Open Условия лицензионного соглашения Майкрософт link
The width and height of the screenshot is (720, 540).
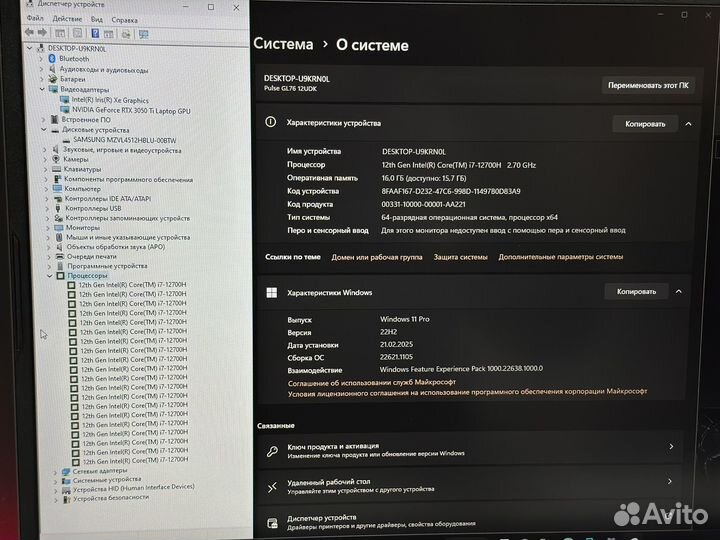point(467,392)
